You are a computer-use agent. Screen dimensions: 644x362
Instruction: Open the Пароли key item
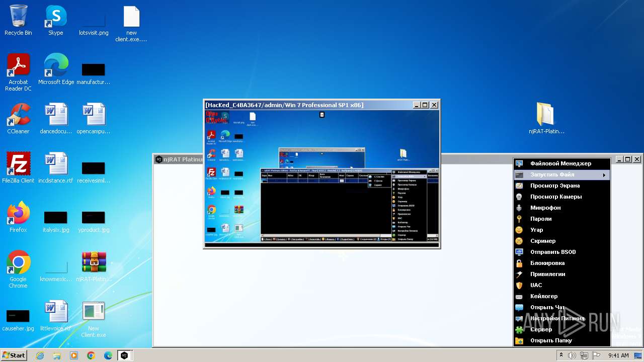pos(562,219)
